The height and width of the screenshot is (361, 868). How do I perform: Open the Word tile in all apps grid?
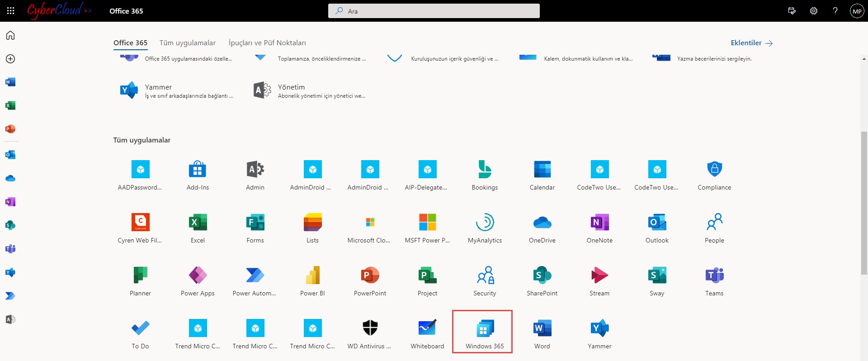click(542, 334)
